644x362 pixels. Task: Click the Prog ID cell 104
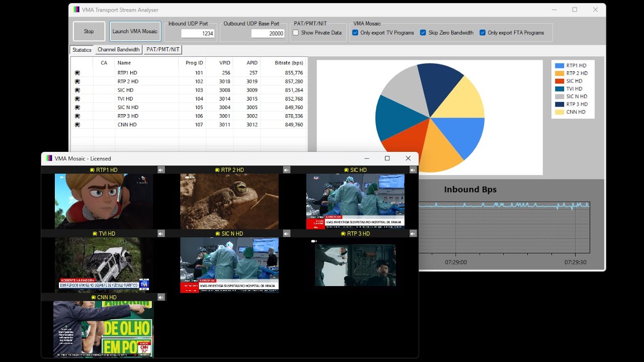tap(199, 99)
